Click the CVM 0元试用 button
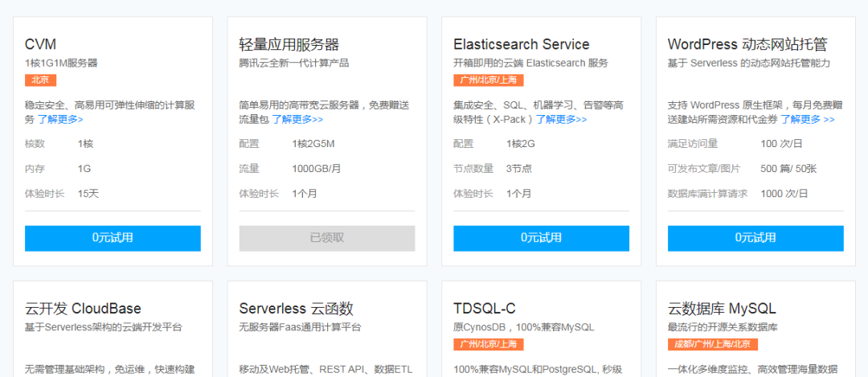The image size is (868, 377). click(113, 238)
